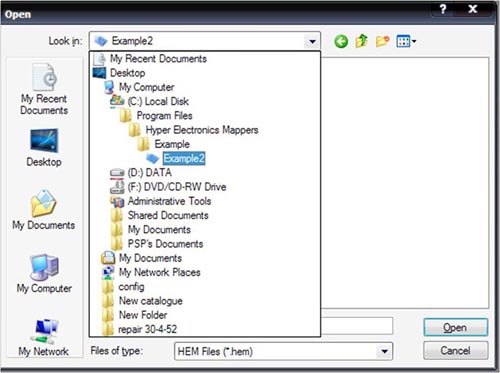Click the My Network Places icon in list
This screenshot has height=373, width=500.
pos(108,272)
